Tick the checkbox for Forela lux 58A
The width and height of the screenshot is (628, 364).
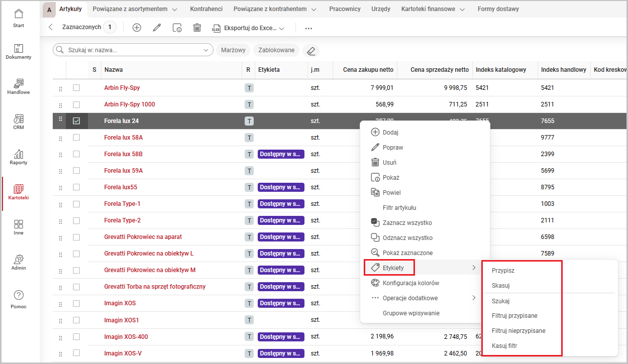pyautogui.click(x=76, y=138)
